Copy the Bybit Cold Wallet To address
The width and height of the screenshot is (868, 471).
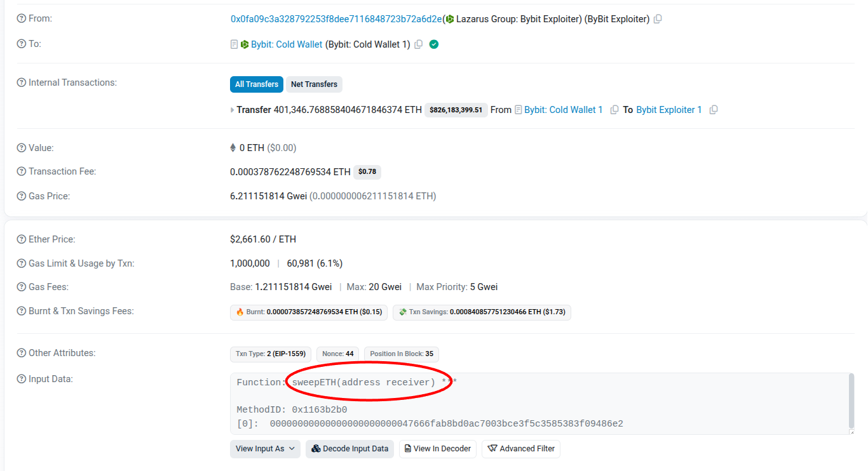point(419,44)
